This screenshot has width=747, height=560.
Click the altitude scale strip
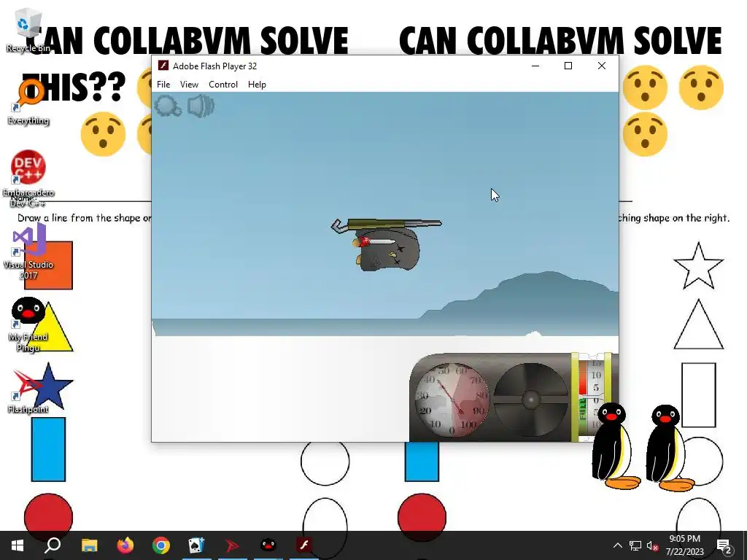click(596, 398)
